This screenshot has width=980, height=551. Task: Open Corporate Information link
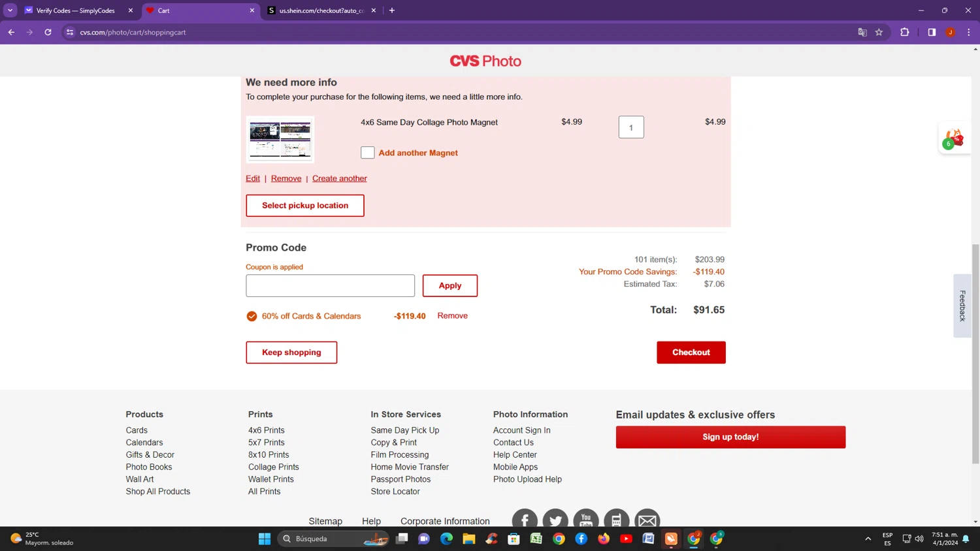tap(445, 521)
